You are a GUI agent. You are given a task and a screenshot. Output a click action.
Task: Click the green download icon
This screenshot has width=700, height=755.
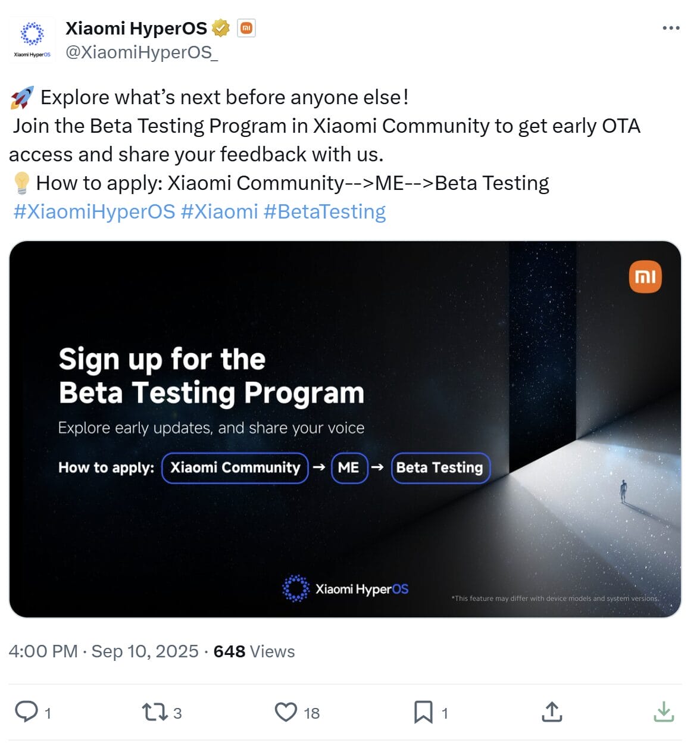(664, 712)
